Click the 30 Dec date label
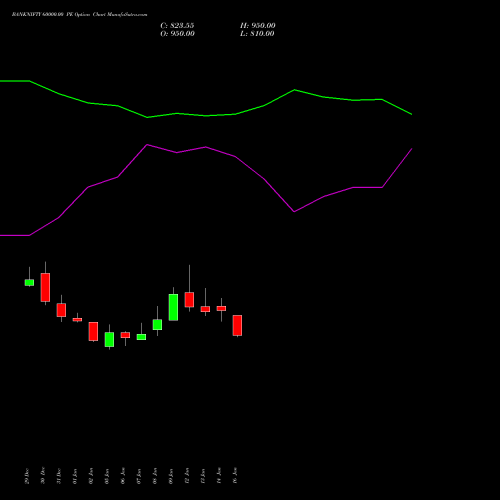500x500 pixels. [43, 476]
